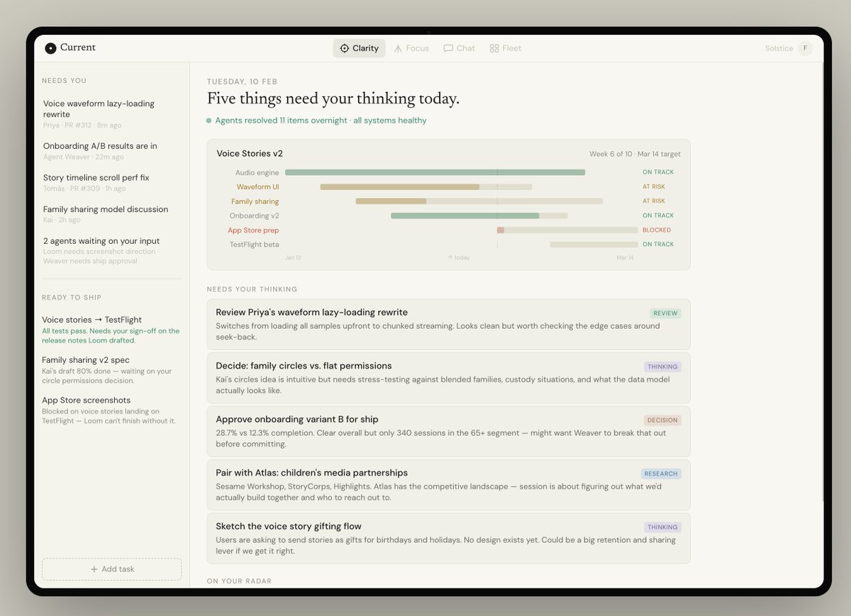
Task: Click the Solstice workspace name
Action: click(x=779, y=48)
